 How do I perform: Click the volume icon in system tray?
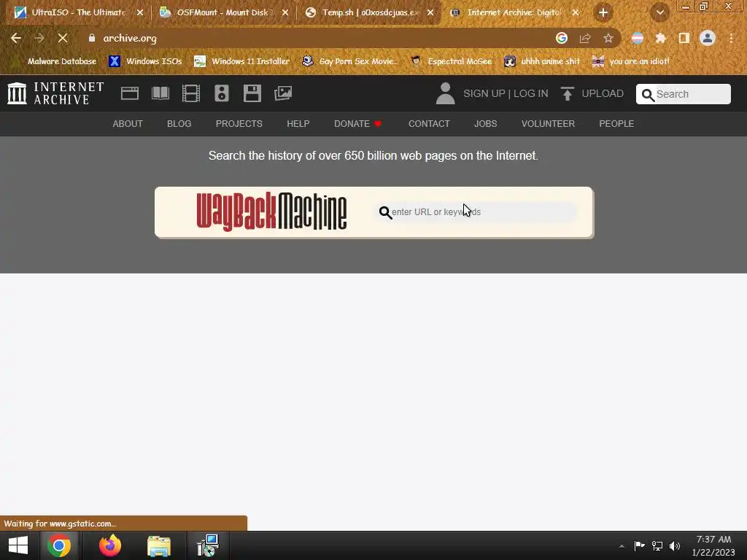675,546
